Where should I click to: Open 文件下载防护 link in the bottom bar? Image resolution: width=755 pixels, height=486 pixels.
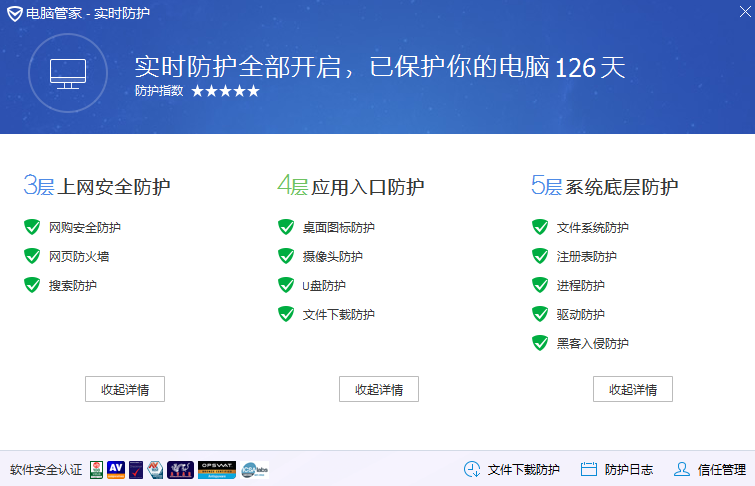pos(523,470)
